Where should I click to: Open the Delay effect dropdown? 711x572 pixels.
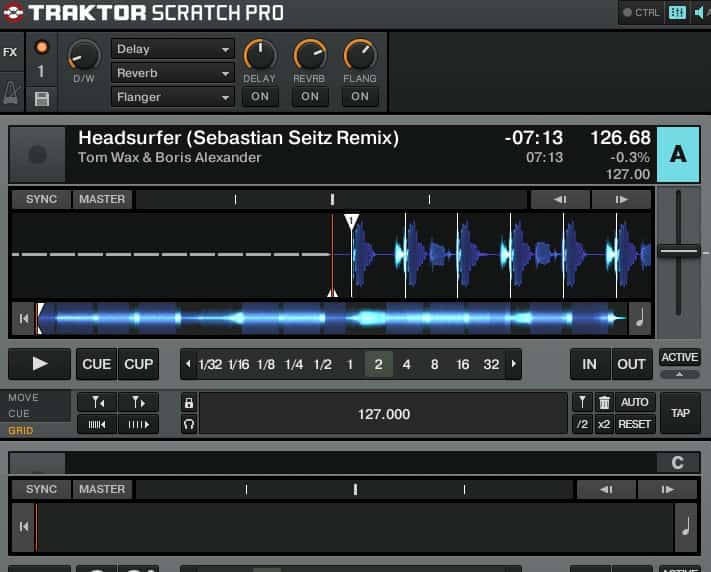[173, 49]
